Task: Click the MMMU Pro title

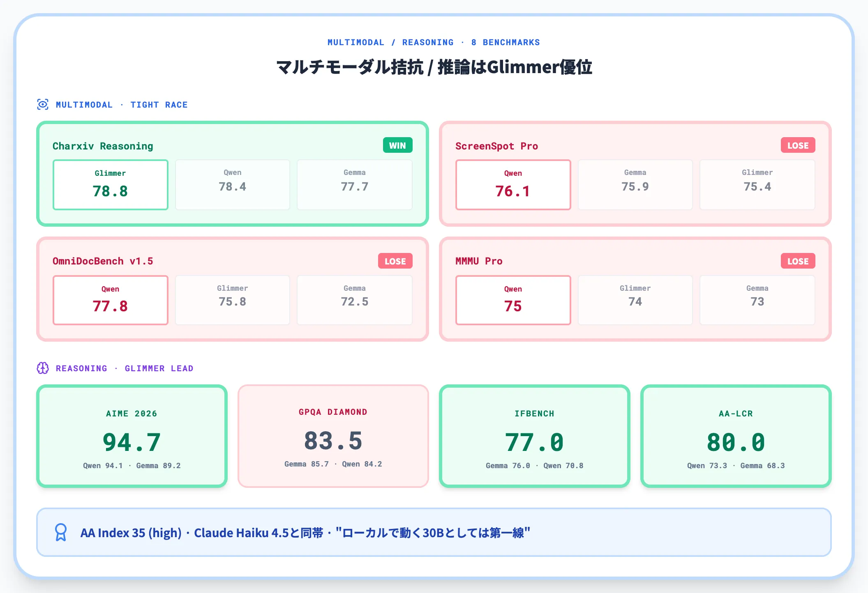Action: 479,261
